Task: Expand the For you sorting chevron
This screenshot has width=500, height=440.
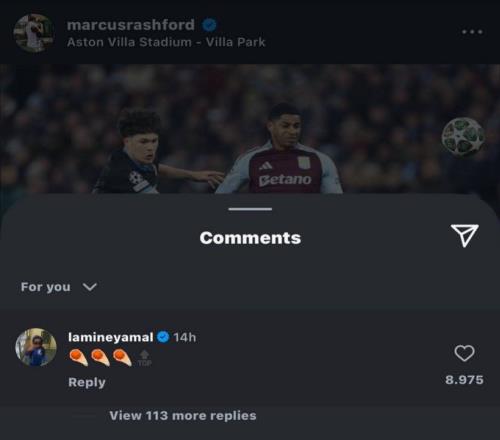Action: click(x=90, y=287)
